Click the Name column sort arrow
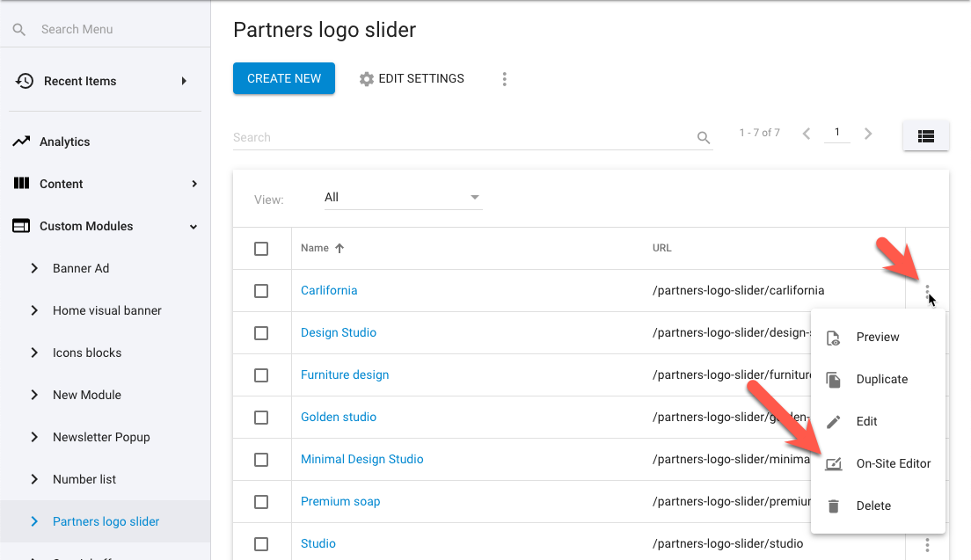Image resolution: width=971 pixels, height=560 pixels. coord(339,249)
